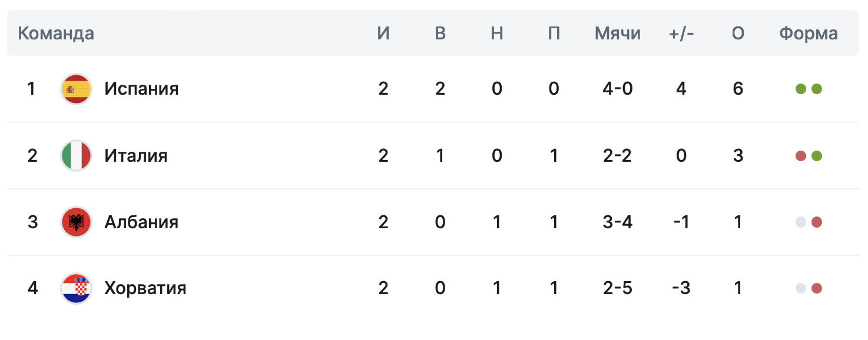Open the Италия team link
Viewport: 868px width, 340px height.
[x=136, y=155]
